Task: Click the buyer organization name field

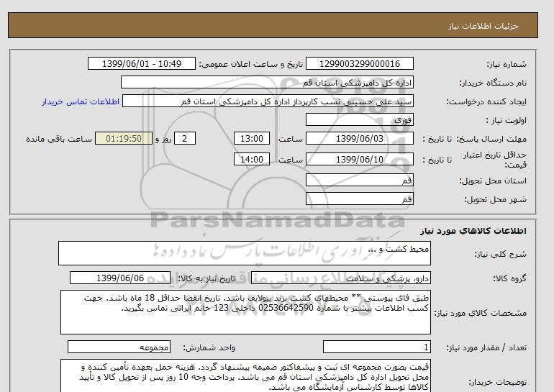Action: [x=267, y=82]
